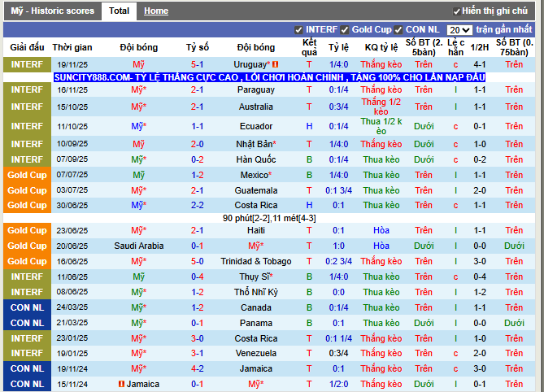Image resolution: width=544 pixels, height=392 pixels.
Task: Click the Mỹ - Historic scores title
Action: coord(52,11)
